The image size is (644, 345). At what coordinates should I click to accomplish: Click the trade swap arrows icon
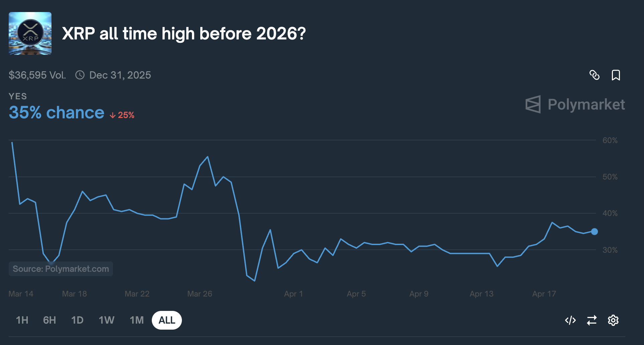pyautogui.click(x=592, y=320)
